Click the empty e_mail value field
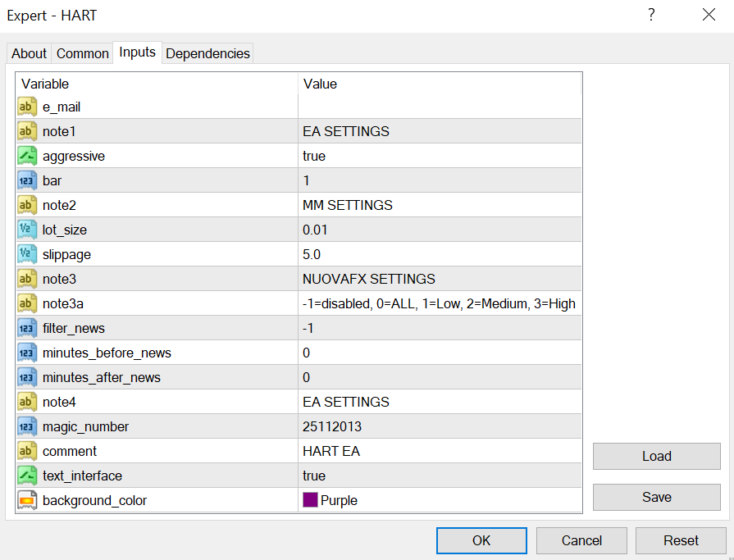Screen dimensions: 734x560 click(440, 107)
